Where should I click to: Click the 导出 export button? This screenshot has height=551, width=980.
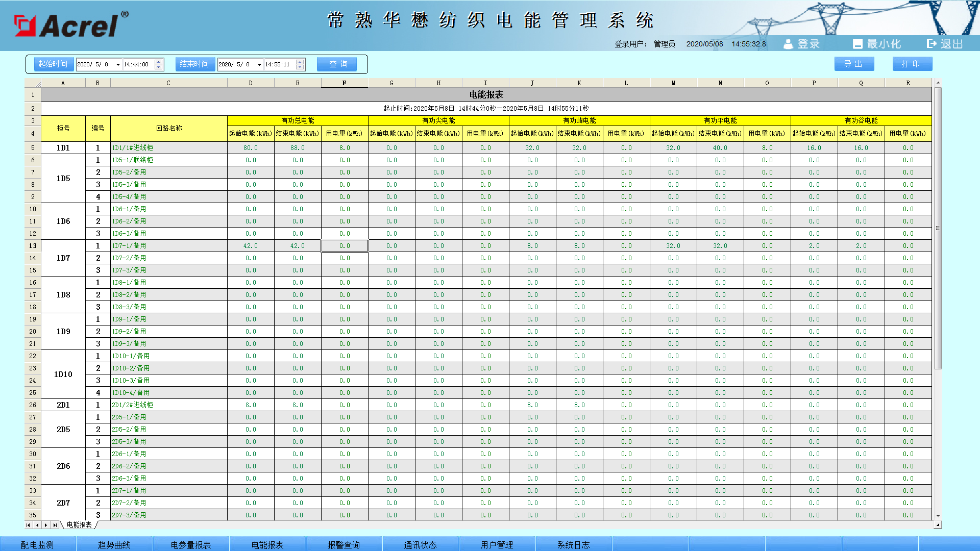click(854, 64)
